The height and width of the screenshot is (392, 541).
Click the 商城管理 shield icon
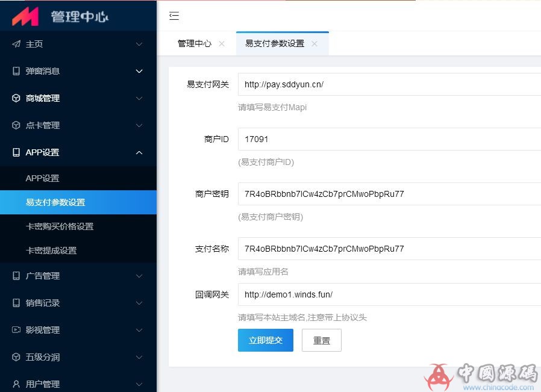(16, 98)
